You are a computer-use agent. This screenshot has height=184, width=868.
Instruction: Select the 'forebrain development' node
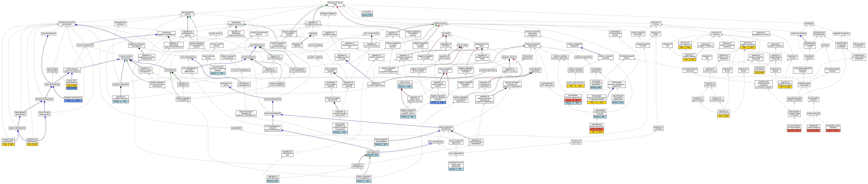pos(45,99)
